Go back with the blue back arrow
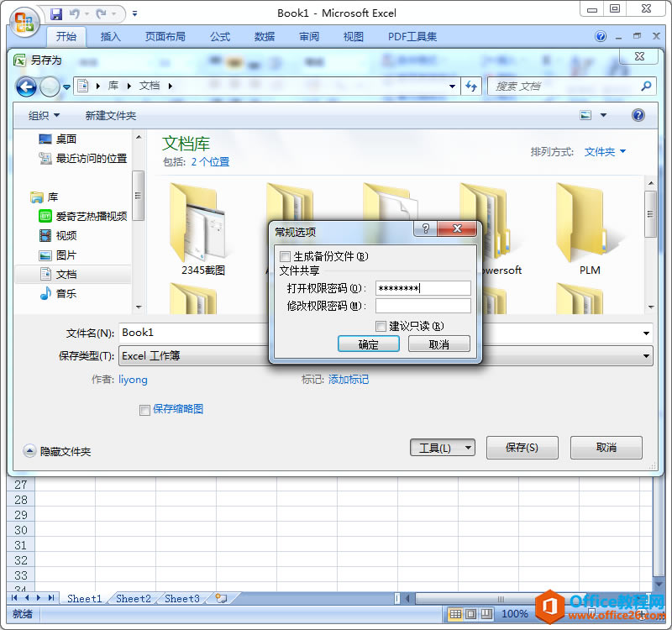The height and width of the screenshot is (630, 672). (26, 87)
